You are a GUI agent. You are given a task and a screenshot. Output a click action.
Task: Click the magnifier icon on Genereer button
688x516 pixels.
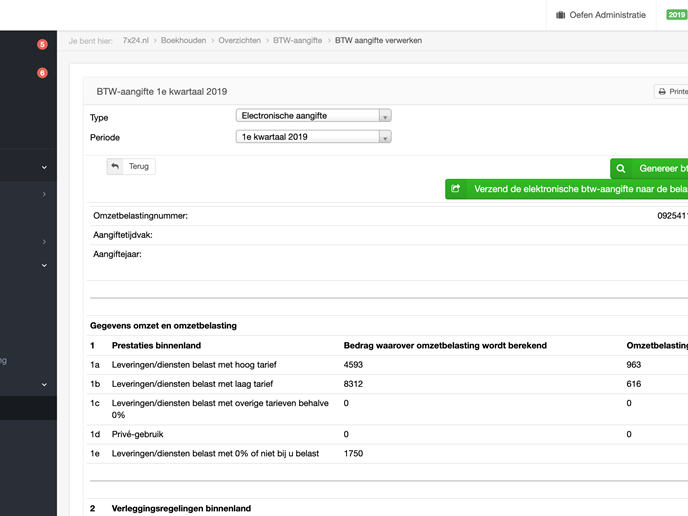point(621,169)
